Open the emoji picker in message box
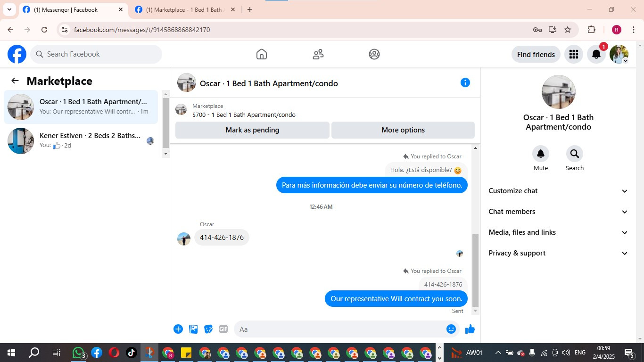Screen dimensions: 644x362 point(451,329)
